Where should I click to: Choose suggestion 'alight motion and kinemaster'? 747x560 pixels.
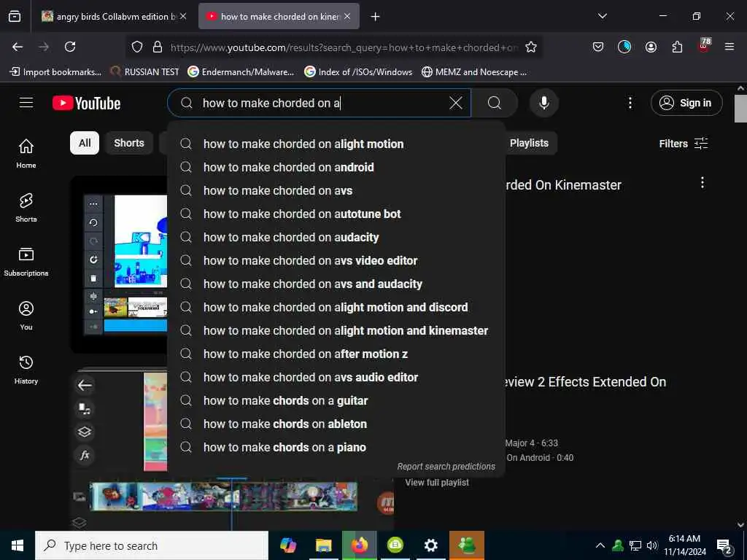click(x=336, y=330)
